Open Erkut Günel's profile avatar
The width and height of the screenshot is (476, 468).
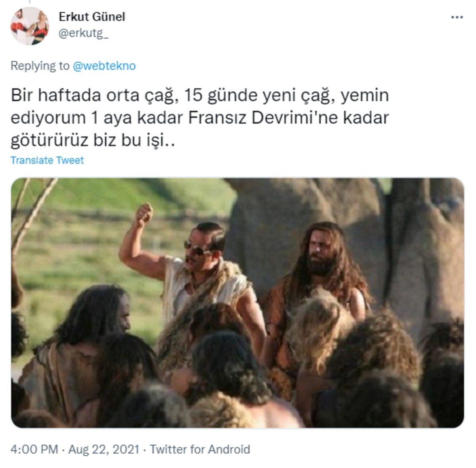tap(30, 26)
